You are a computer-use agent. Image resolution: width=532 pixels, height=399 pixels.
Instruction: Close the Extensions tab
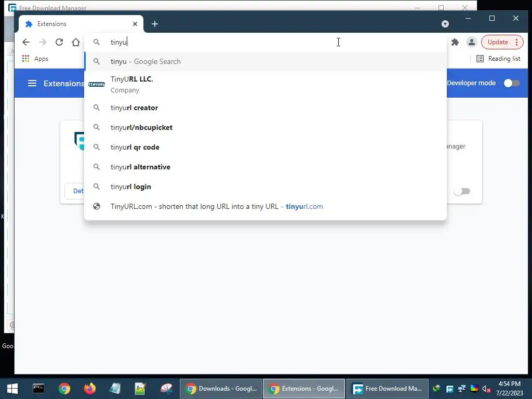point(135,24)
